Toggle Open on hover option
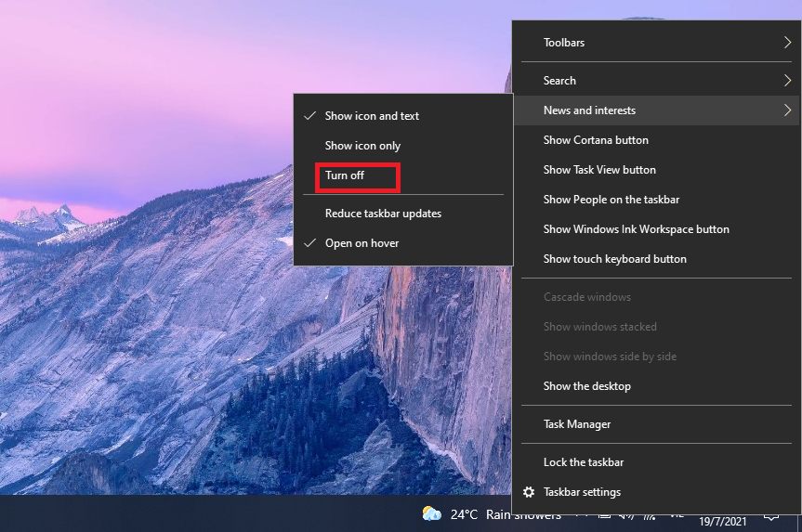 (403, 243)
